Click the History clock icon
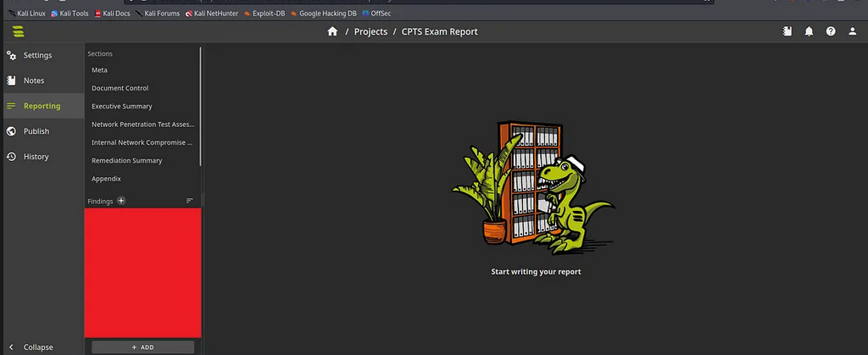The height and width of the screenshot is (355, 868). (x=11, y=157)
